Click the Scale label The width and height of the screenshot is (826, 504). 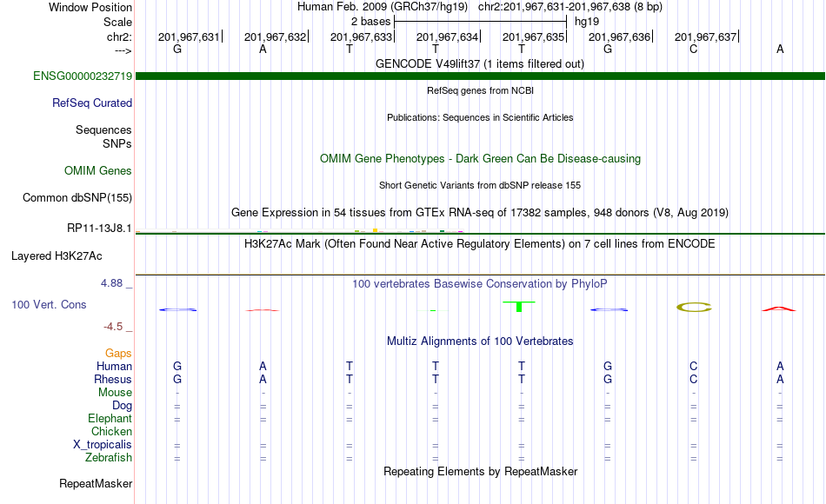pyautogui.click(x=118, y=22)
